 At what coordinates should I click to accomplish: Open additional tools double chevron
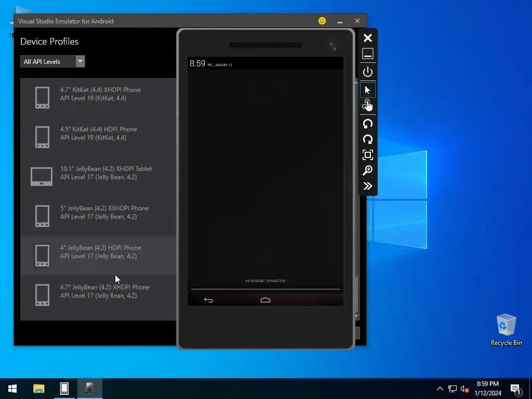pyautogui.click(x=368, y=186)
